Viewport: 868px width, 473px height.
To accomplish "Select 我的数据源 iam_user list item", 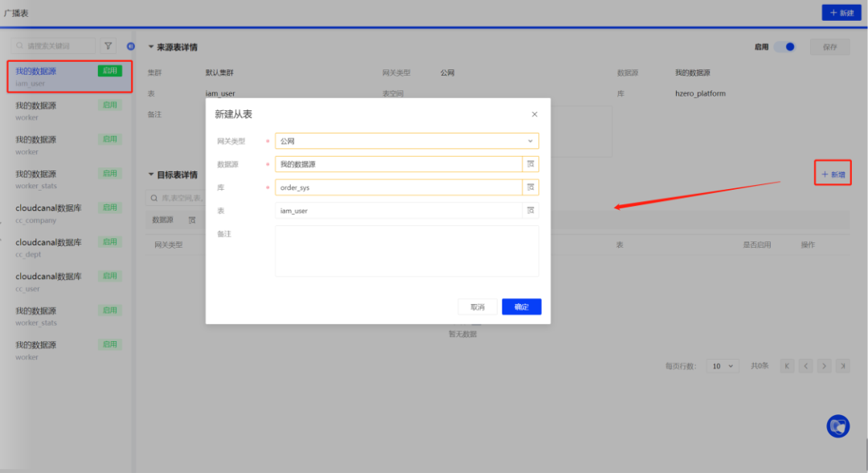I will coord(69,76).
